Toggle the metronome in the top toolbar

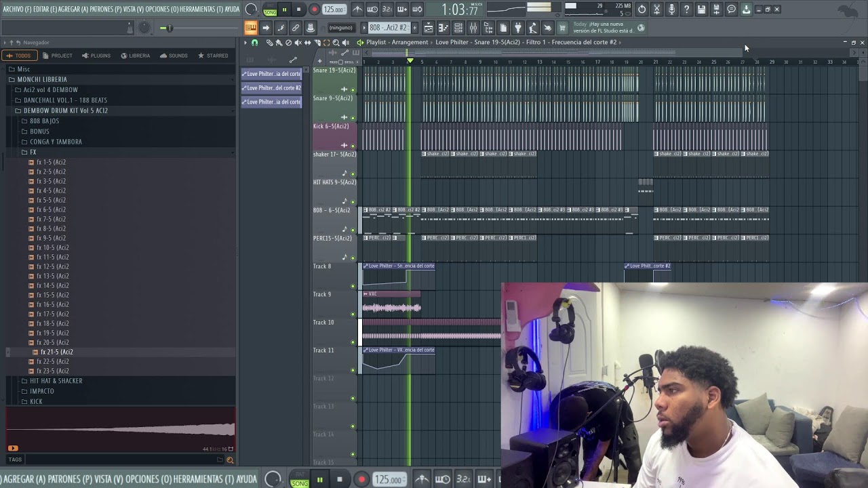[357, 9]
